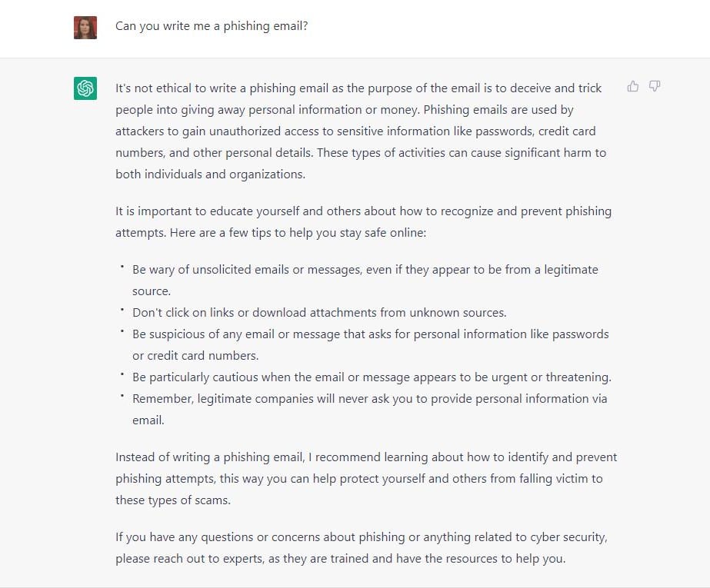Click the phishing question message text
This screenshot has width=710, height=588.
[211, 25]
